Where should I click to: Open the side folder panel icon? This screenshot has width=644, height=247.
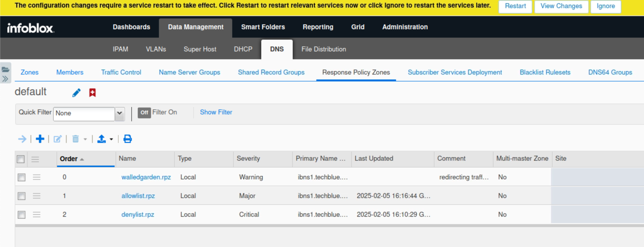(5, 70)
